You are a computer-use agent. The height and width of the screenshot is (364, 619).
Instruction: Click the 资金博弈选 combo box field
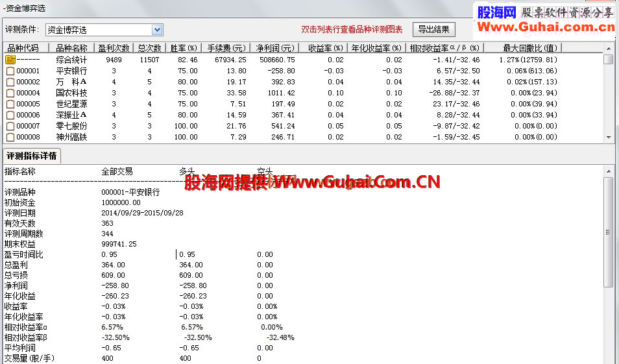click(104, 30)
